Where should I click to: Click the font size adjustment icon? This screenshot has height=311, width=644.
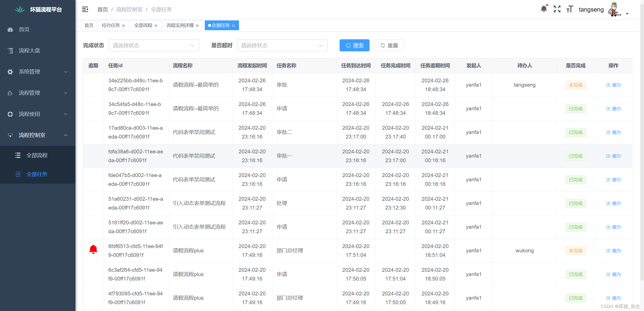point(569,9)
